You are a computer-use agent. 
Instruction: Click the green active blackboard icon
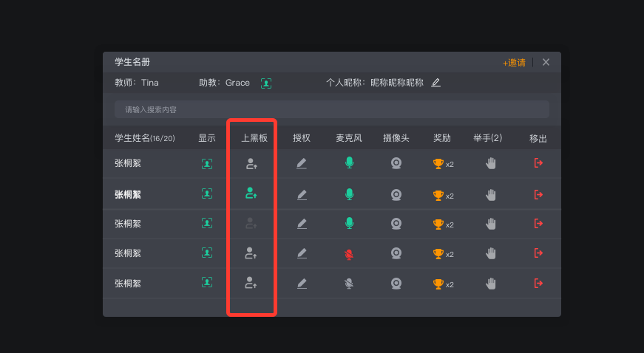pyautogui.click(x=251, y=193)
